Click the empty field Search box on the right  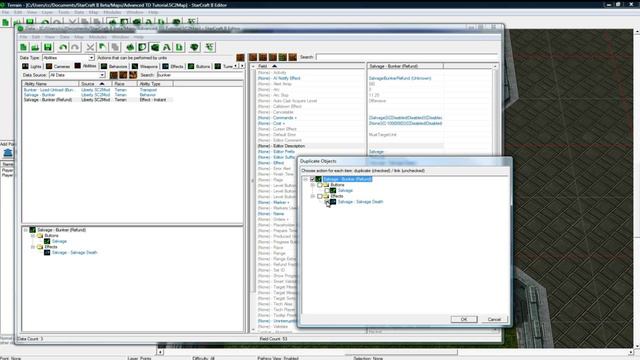pos(407,57)
